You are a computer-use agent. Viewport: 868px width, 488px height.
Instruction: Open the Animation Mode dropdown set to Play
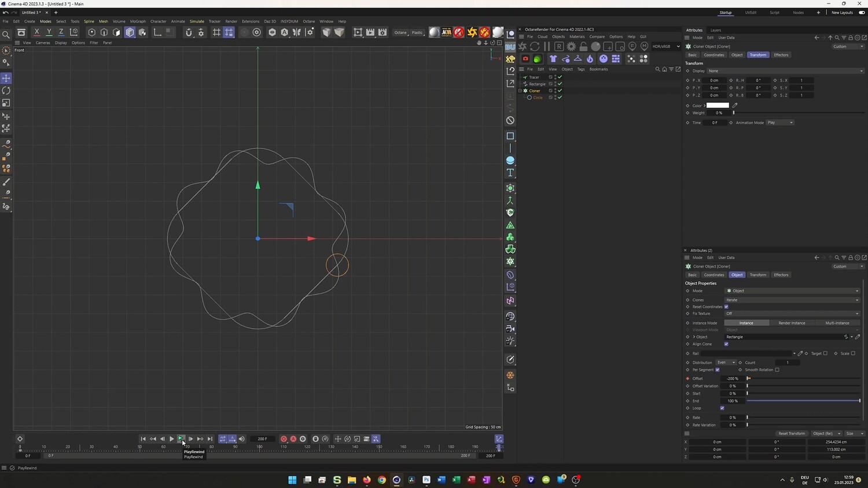tap(780, 123)
